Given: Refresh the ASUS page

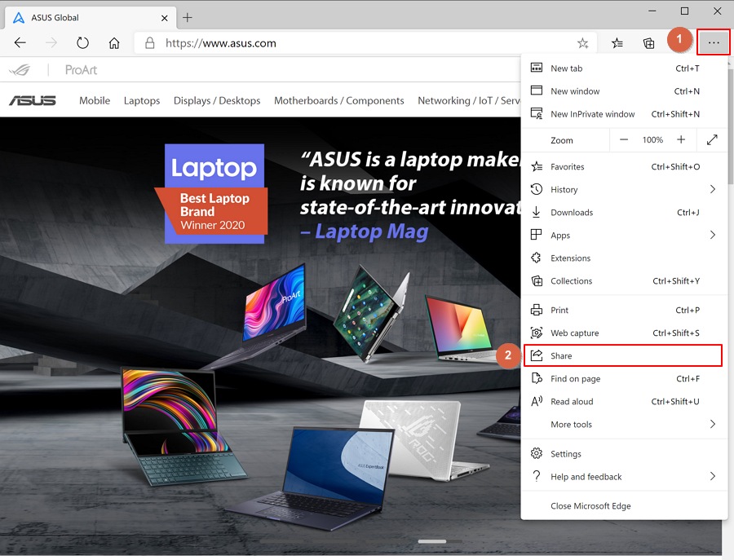Looking at the screenshot, I should coord(83,43).
